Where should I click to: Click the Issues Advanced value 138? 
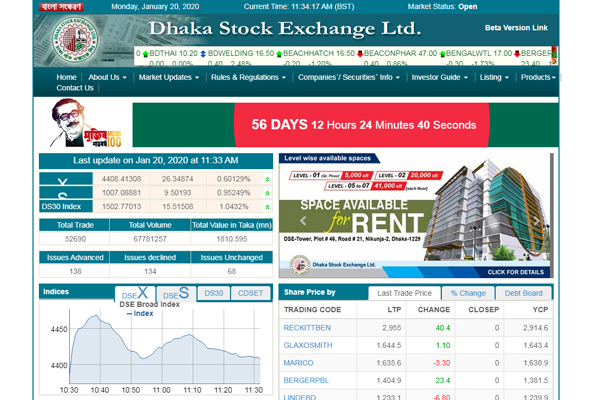[x=75, y=271]
